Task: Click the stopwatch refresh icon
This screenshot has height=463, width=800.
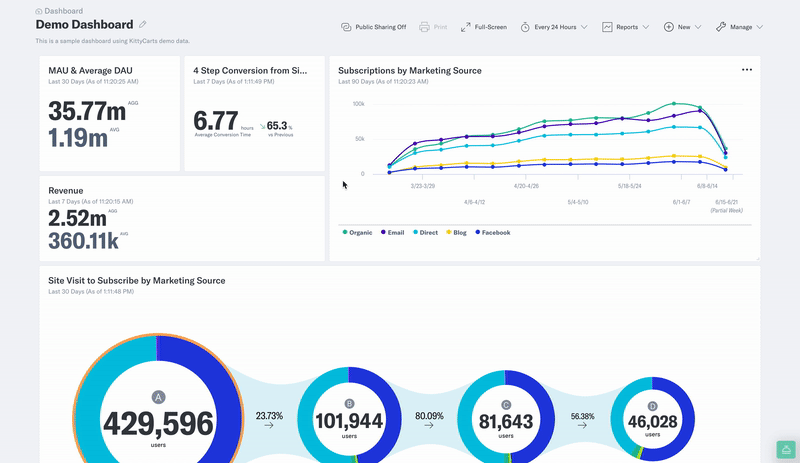Action: point(525,27)
